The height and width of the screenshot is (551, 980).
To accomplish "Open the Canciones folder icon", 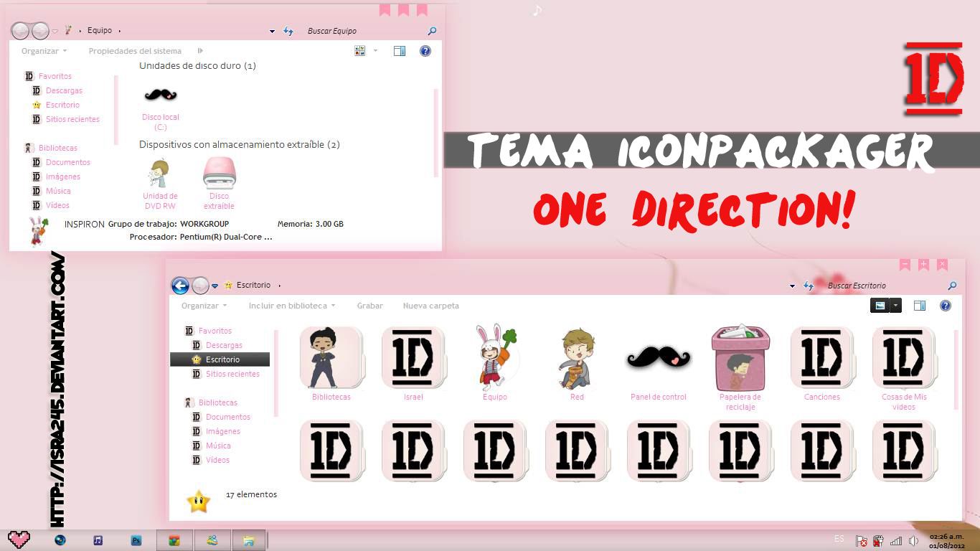I will (822, 359).
